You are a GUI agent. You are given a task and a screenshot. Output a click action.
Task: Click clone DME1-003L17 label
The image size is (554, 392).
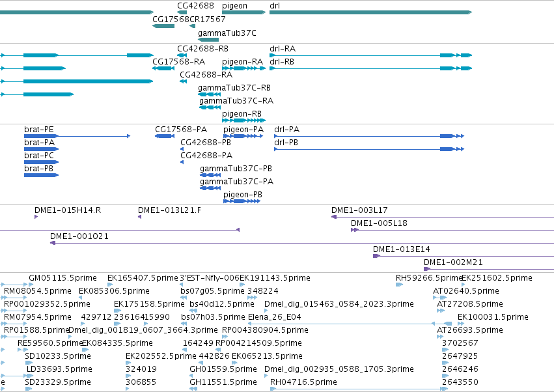coord(359,210)
